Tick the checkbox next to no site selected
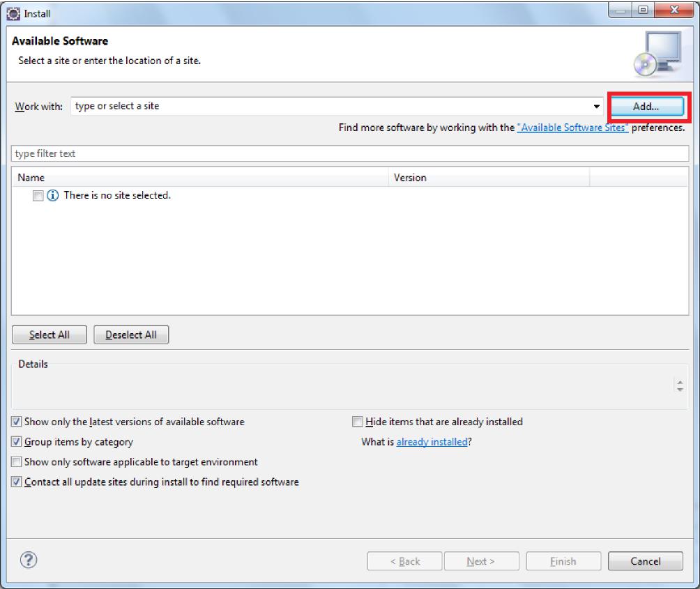 [x=38, y=196]
